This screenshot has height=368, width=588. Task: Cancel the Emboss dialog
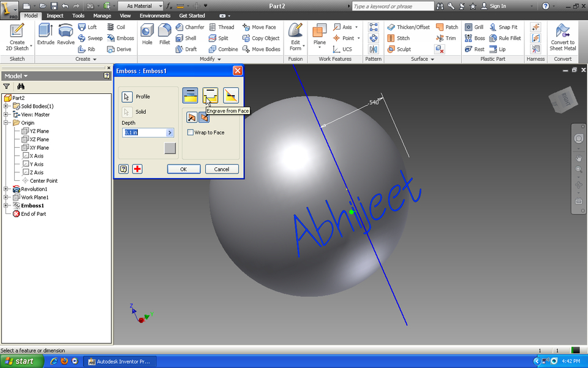point(222,169)
